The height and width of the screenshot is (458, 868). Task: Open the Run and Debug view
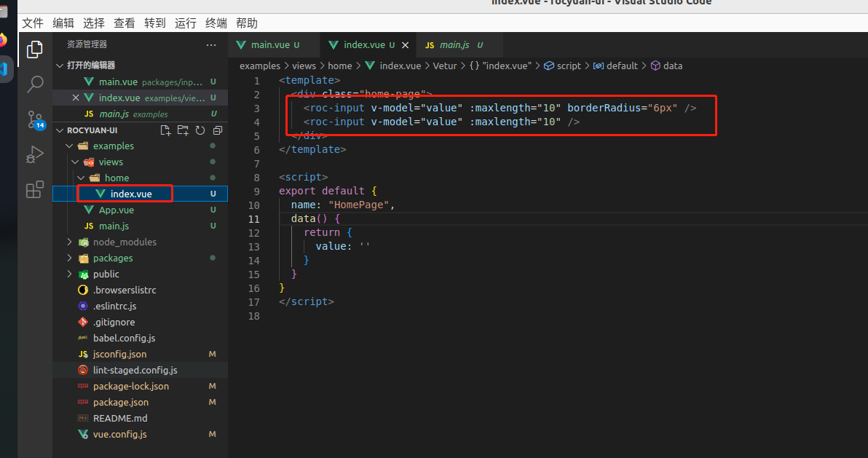[34, 155]
